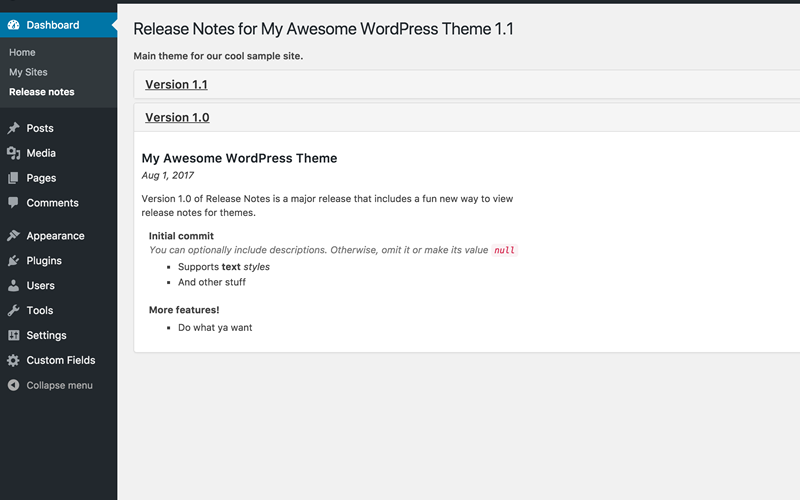Open the Tools menu
The height and width of the screenshot is (500, 800).
pyautogui.click(x=59, y=310)
